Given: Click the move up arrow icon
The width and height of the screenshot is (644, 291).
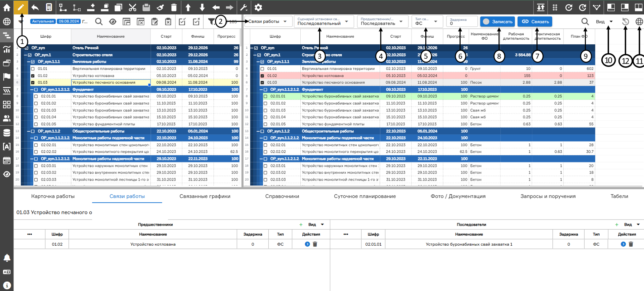Looking at the screenshot, I should tap(188, 7).
